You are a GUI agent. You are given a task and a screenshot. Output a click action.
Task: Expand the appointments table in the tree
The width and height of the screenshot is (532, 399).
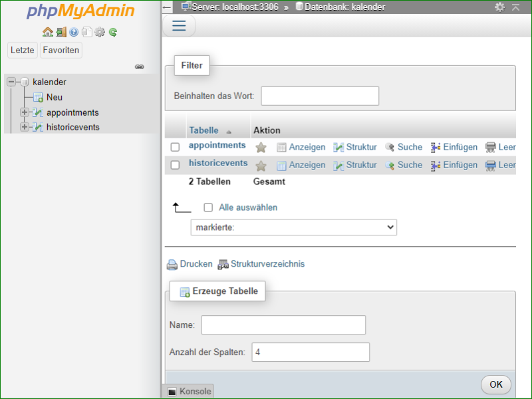25,112
